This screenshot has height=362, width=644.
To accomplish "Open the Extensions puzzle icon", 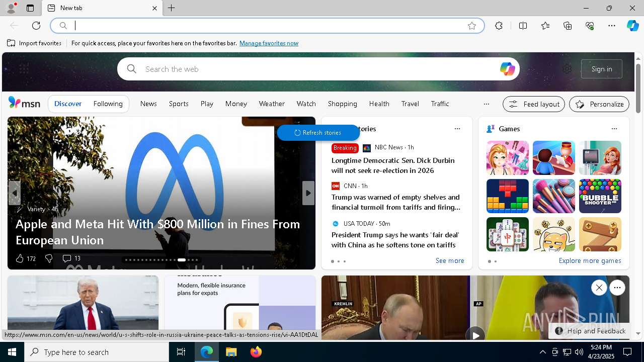I will 499,26.
